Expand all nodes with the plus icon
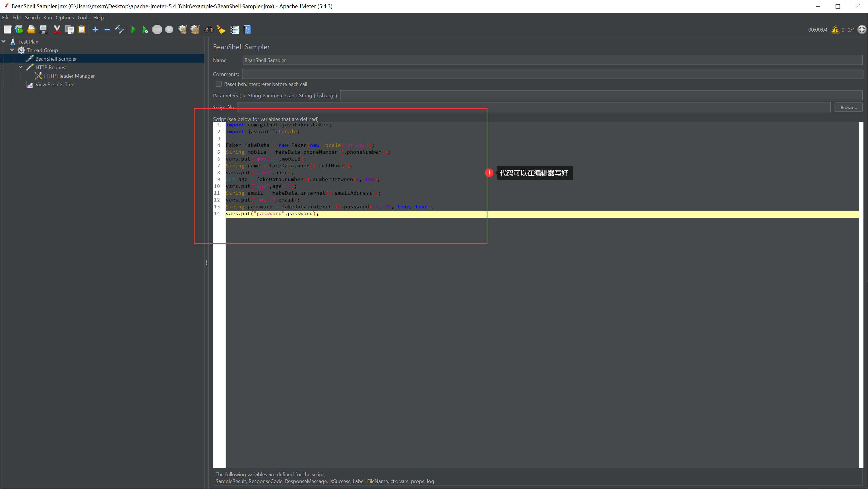Screen dimensions: 868x489 tap(95, 30)
